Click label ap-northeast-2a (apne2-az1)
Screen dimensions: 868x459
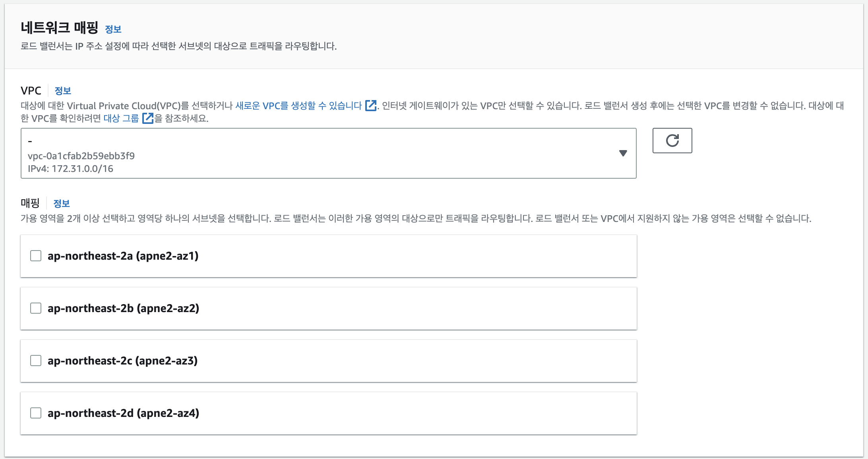tap(123, 256)
